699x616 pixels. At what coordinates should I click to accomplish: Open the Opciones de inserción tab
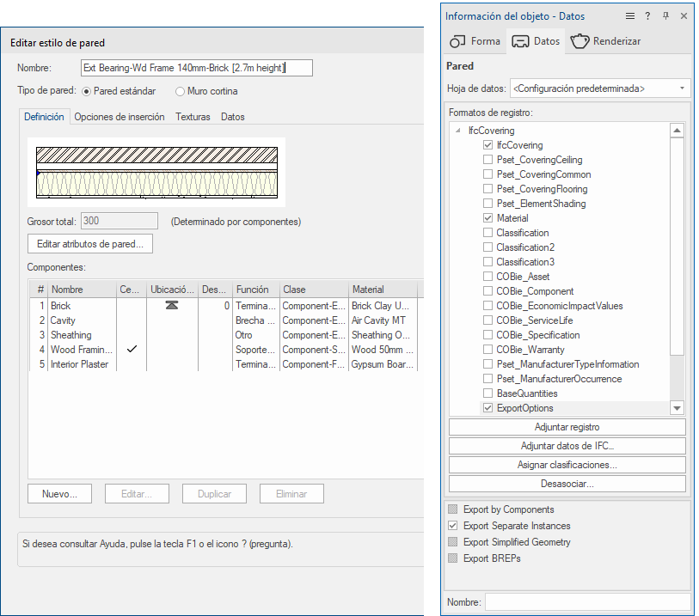(x=120, y=117)
